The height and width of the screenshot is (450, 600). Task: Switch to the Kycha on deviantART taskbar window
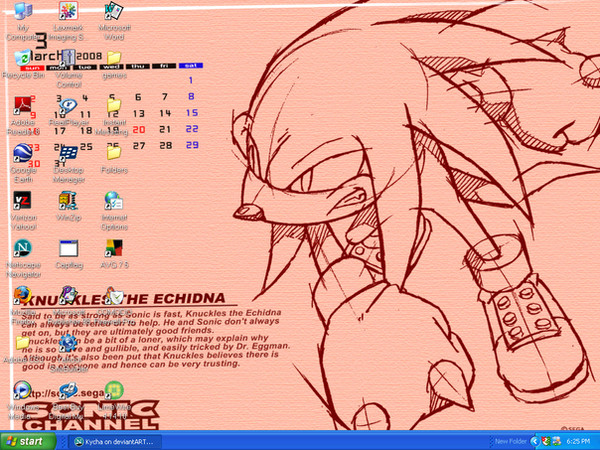click(x=115, y=442)
